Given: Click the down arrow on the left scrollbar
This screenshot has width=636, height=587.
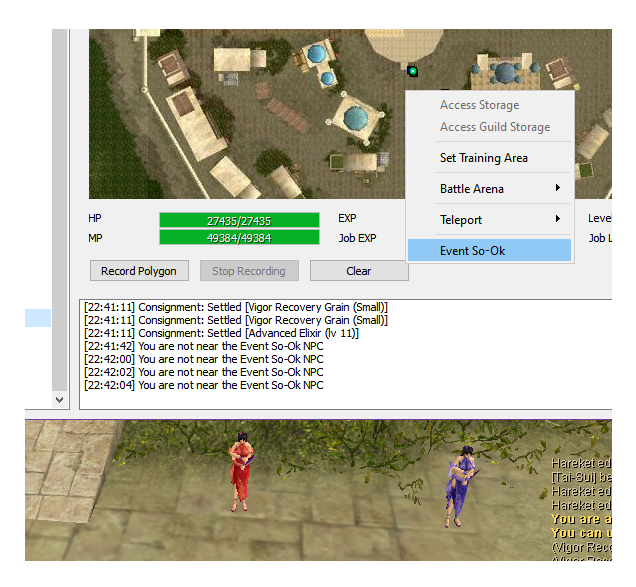Looking at the screenshot, I should [59, 399].
